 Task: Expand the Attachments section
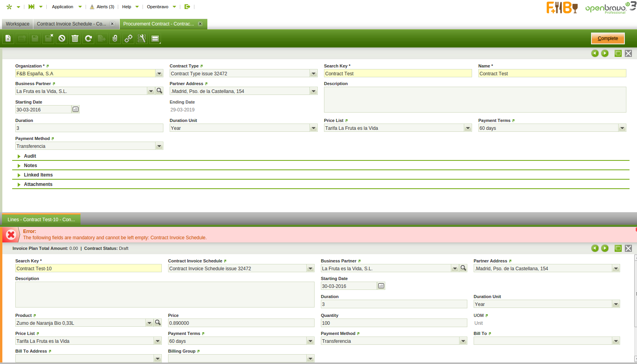38,184
